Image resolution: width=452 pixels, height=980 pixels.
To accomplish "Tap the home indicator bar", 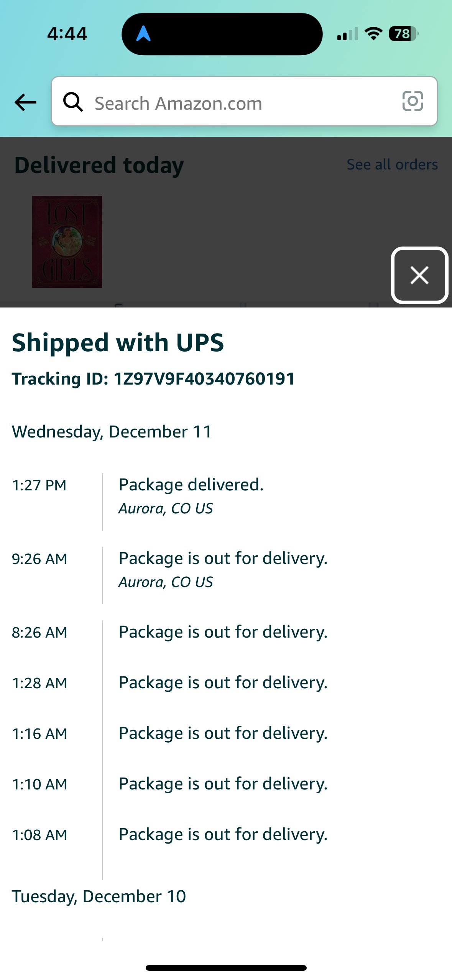I will [226, 968].
